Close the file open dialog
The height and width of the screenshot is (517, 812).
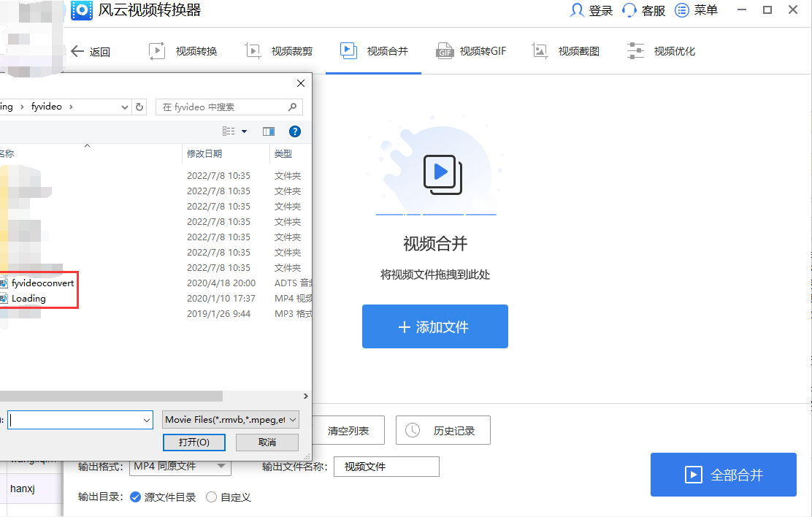(x=301, y=83)
